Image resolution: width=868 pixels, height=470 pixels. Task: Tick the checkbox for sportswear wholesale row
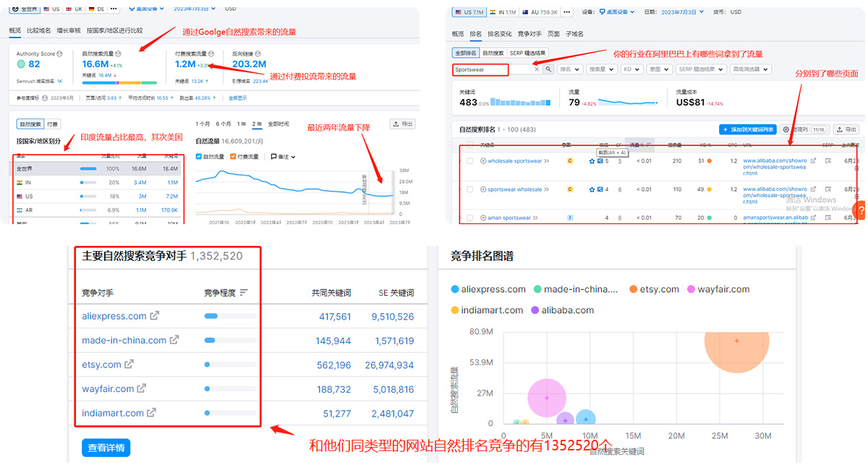[x=470, y=189]
